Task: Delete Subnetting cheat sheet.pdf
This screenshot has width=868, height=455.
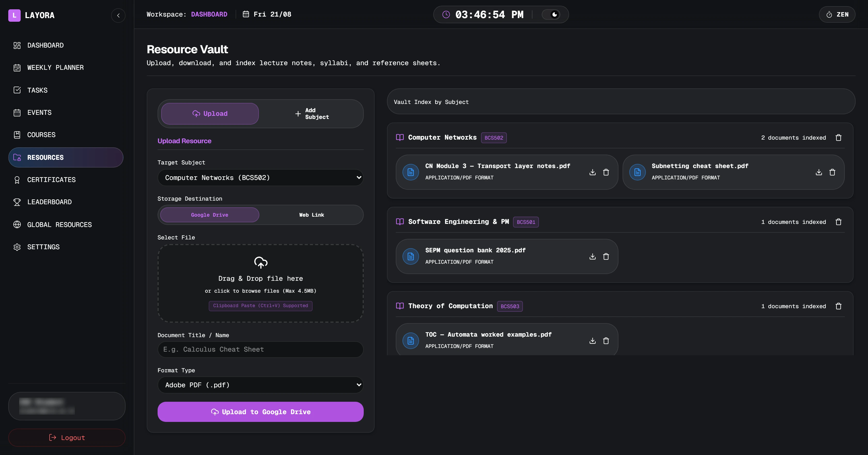Action: 832,172
